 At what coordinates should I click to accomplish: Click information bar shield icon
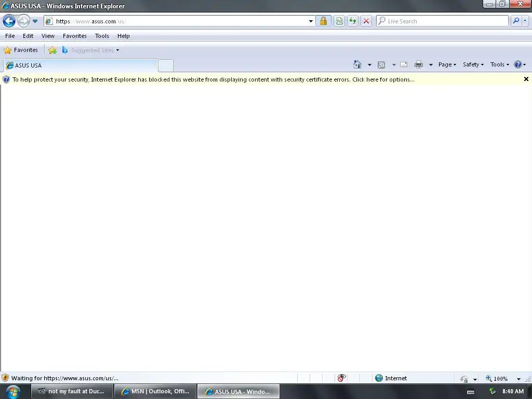click(x=6, y=79)
